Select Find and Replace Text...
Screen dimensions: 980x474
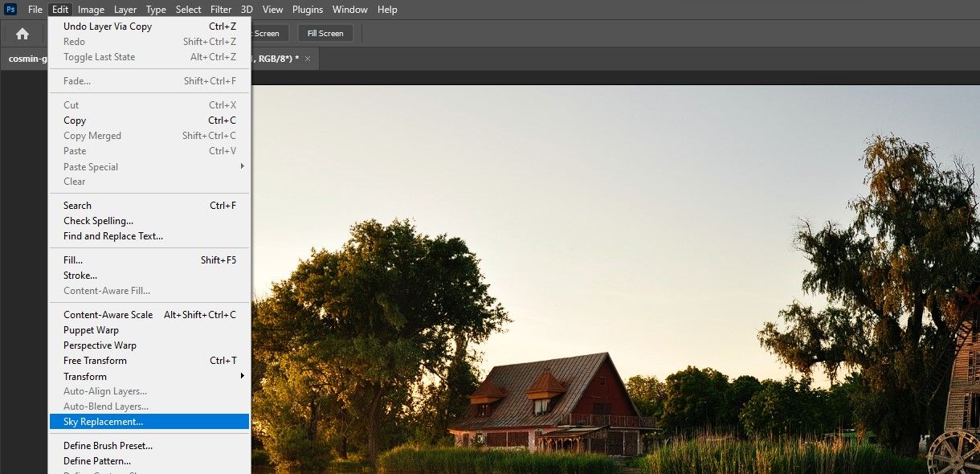(x=149, y=236)
